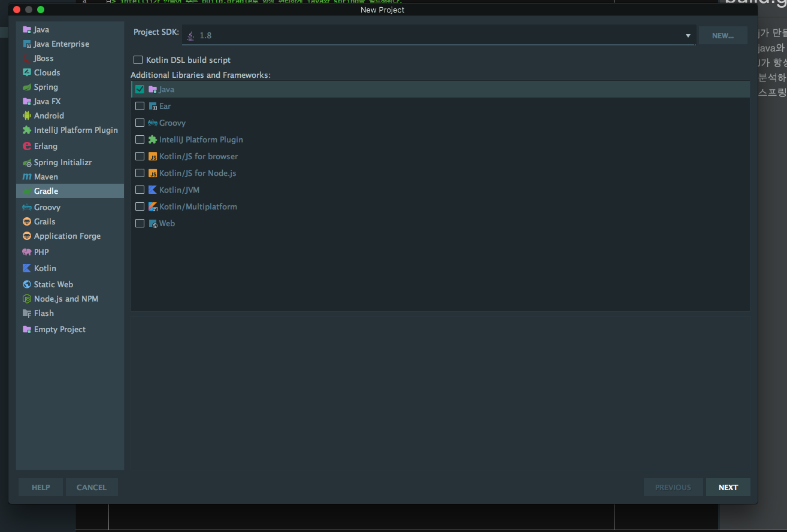The image size is (787, 532).
Task: Check the Kotlin/JVM checkbox
Action: [140, 190]
